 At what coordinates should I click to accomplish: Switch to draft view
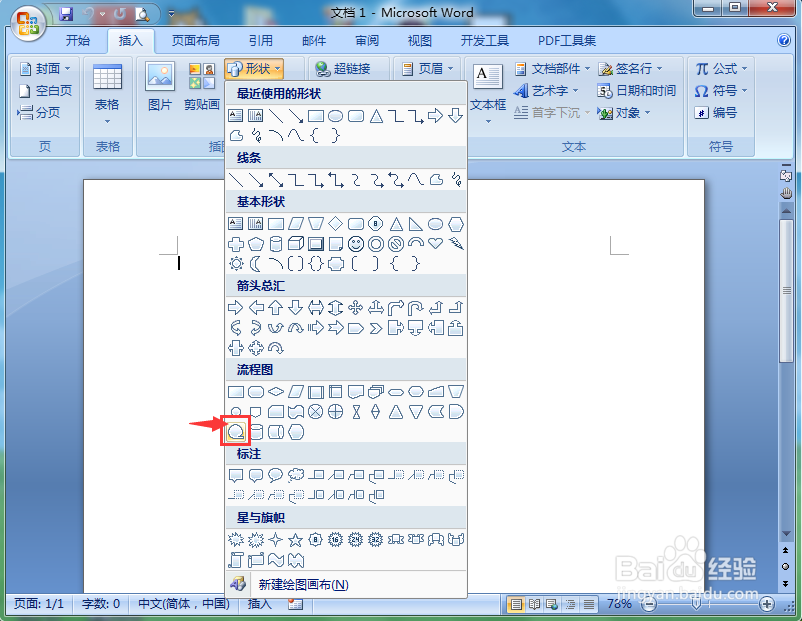point(589,605)
